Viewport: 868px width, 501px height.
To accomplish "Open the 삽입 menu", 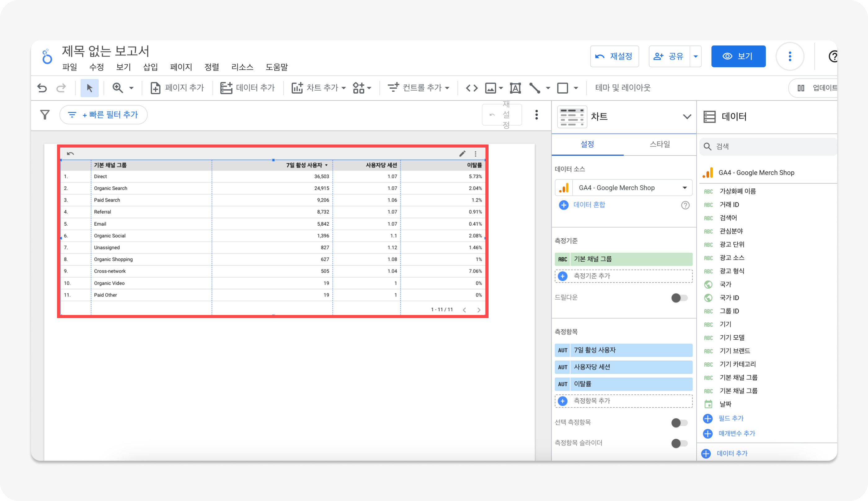I will pyautogui.click(x=150, y=67).
